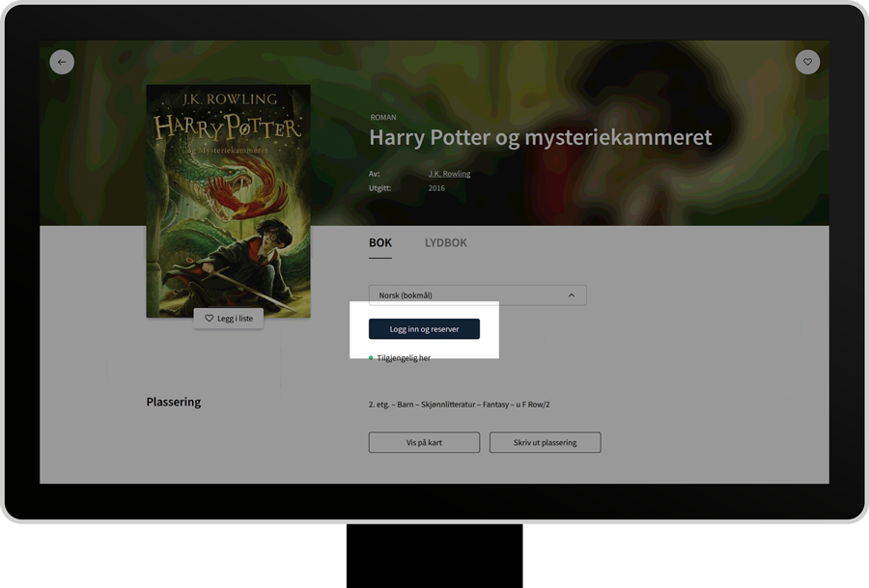Click the heart icon in Legg i liste
The height and width of the screenshot is (588, 869).
209,319
